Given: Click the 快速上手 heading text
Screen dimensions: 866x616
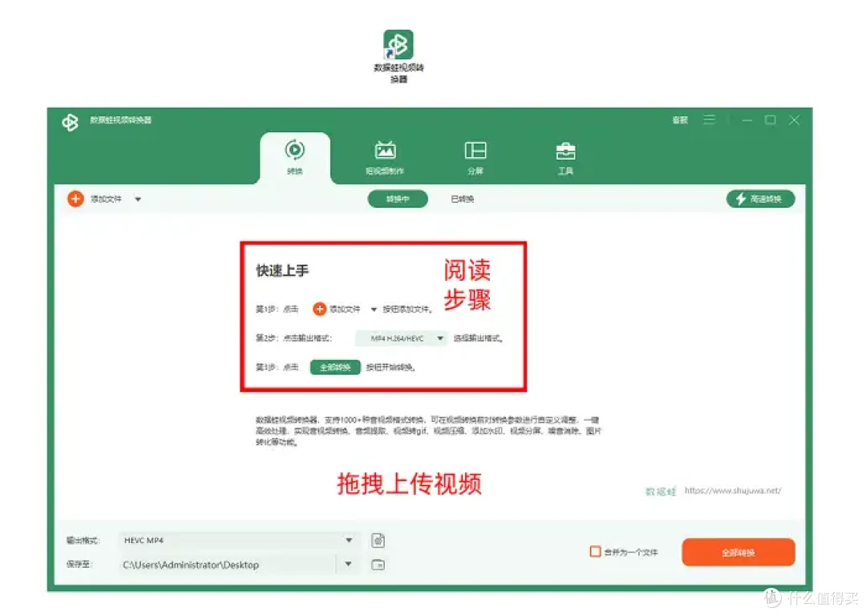Looking at the screenshot, I should click(282, 271).
